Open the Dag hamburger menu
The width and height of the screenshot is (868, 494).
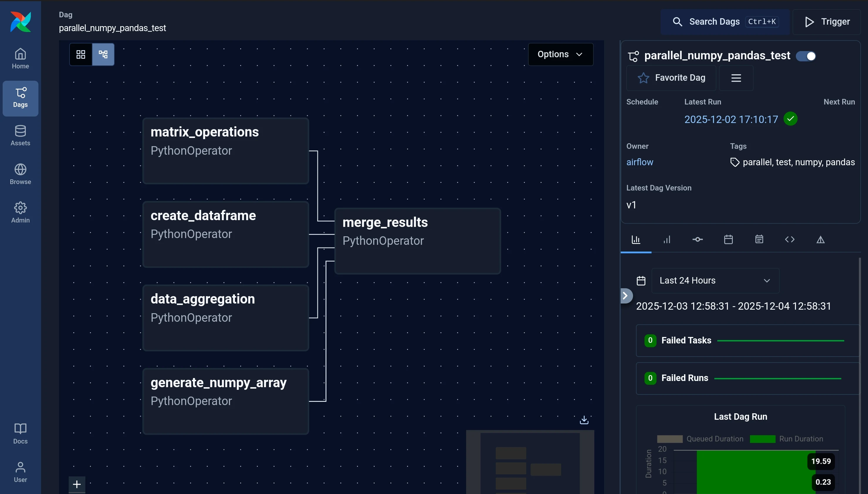[x=736, y=78]
